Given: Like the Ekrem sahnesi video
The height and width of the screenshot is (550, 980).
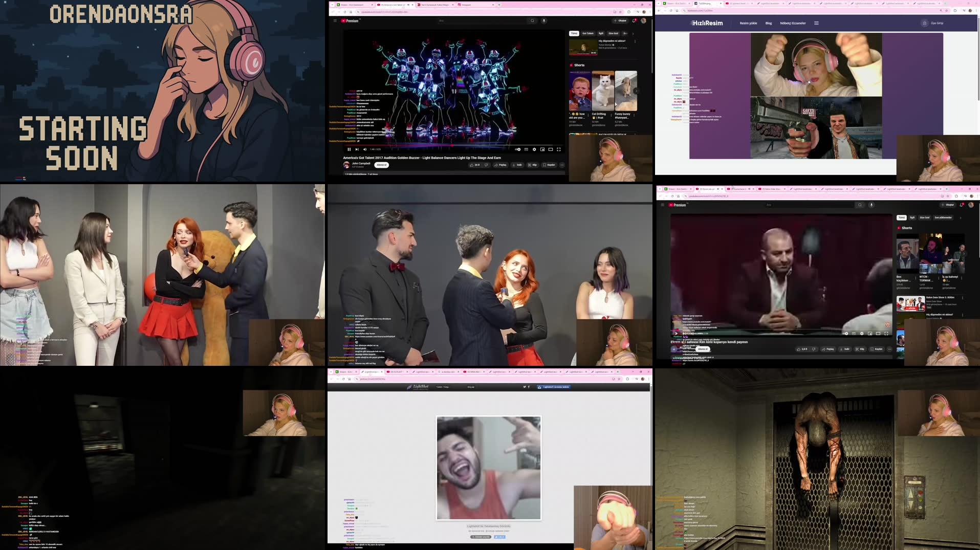Looking at the screenshot, I should pyautogui.click(x=802, y=349).
